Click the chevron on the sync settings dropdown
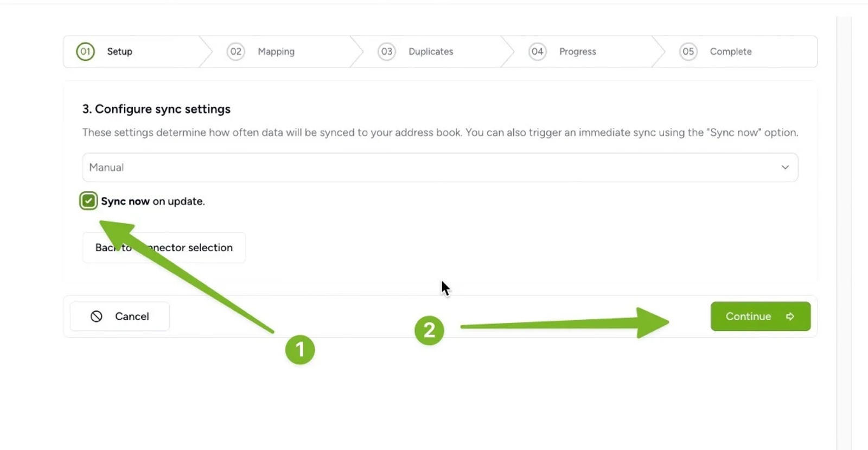The image size is (868, 450). (x=784, y=167)
